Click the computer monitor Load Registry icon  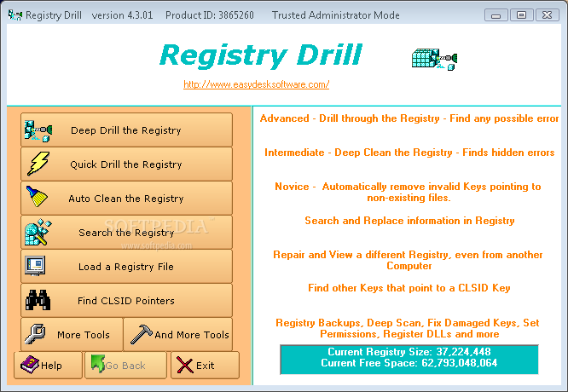coord(35,266)
